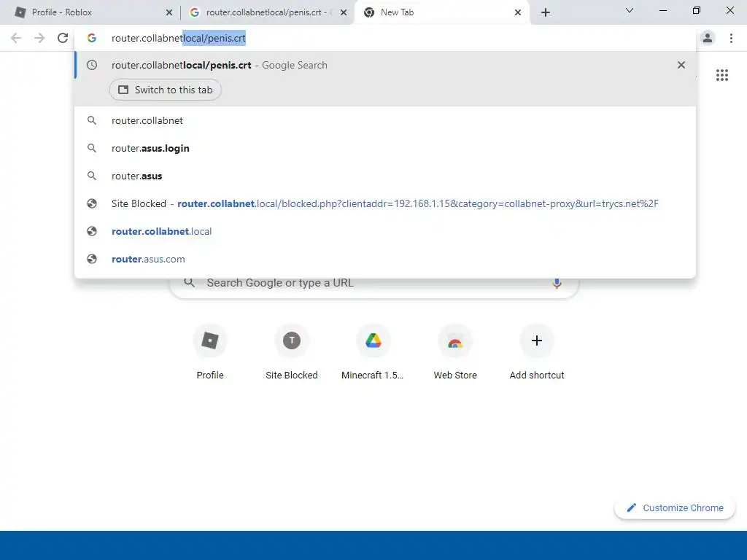The image size is (747, 560).
Task: Start voice search with microphone icon
Action: pos(557,284)
